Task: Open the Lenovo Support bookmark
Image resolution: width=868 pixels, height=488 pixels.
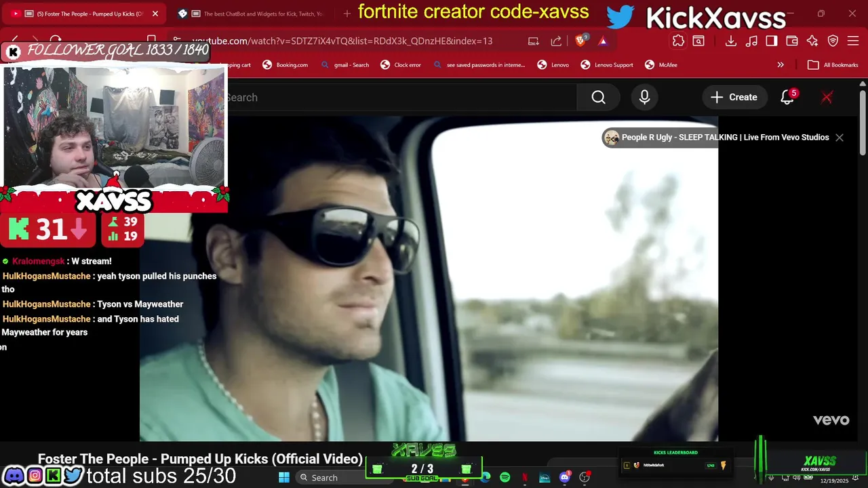Action: coord(607,65)
